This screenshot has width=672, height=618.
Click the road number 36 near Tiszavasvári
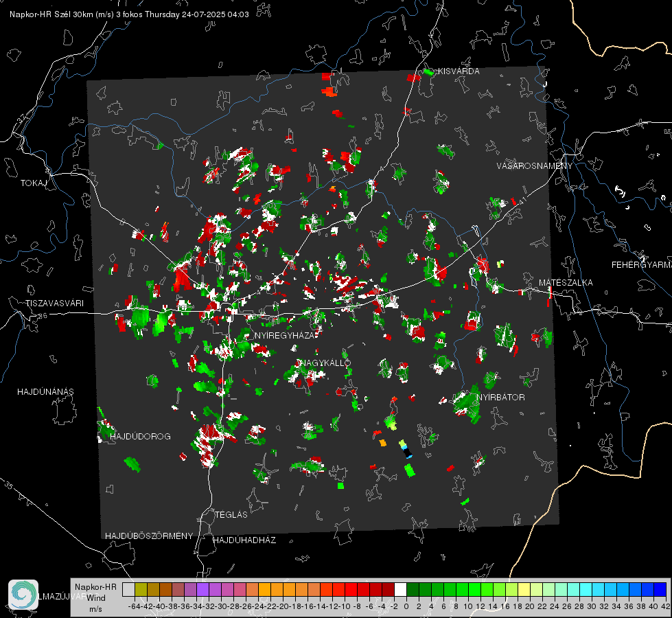43,316
